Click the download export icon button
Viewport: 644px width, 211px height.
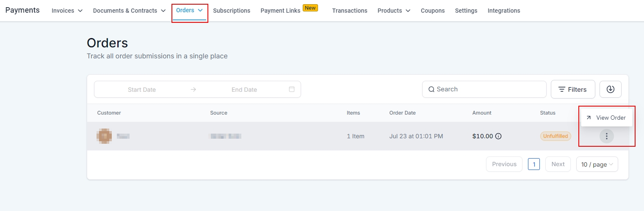pyautogui.click(x=610, y=89)
